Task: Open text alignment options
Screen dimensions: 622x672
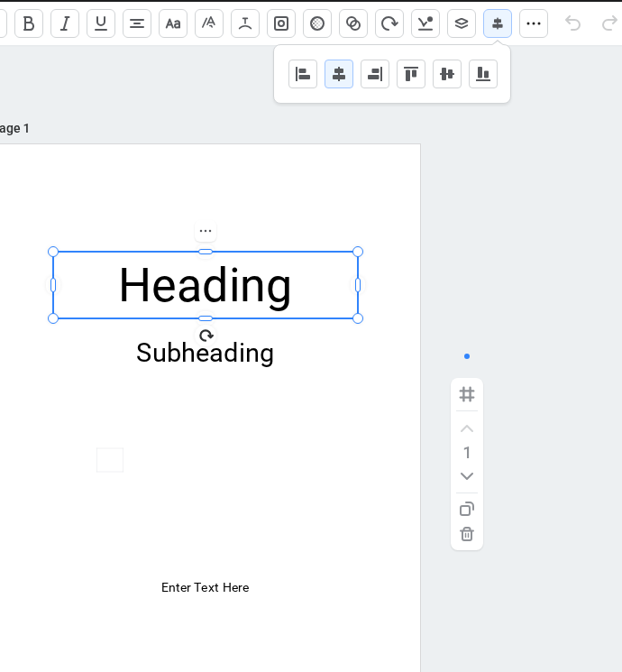Action: click(x=137, y=23)
